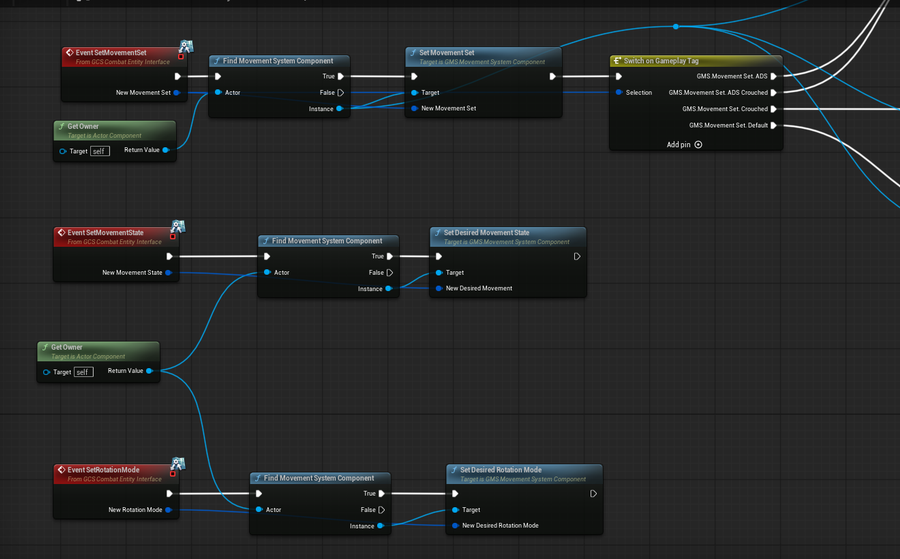The image size is (900, 559).
Task: Click False pin of Find Movement System Component feeding Set Desired Movement State
Action: [390, 273]
